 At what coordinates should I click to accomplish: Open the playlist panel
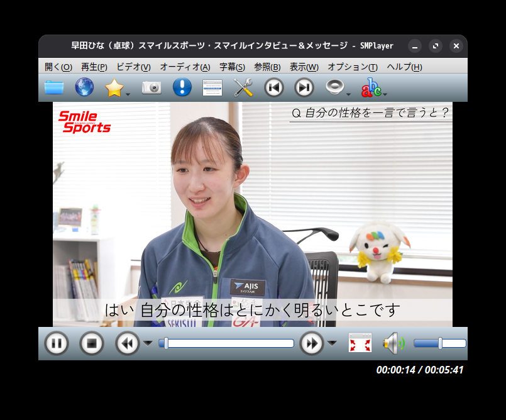(x=212, y=87)
